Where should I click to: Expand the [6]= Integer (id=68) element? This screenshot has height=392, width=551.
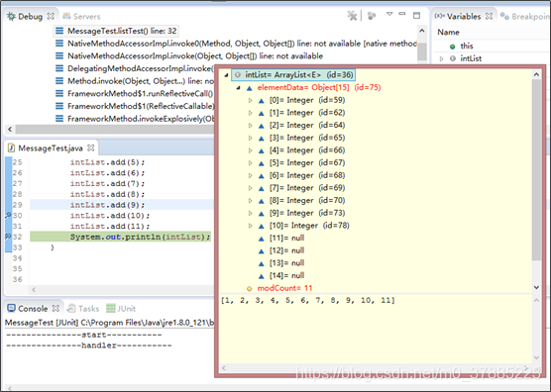250,175
